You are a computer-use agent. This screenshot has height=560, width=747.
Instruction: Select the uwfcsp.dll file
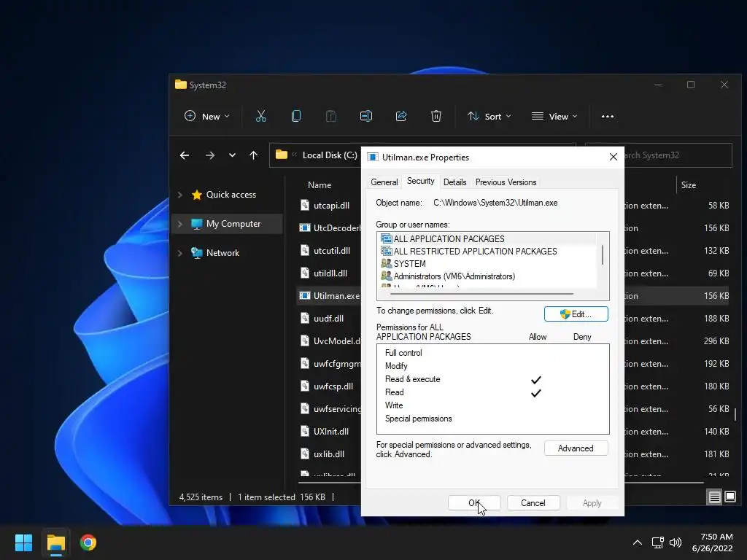[333, 386]
